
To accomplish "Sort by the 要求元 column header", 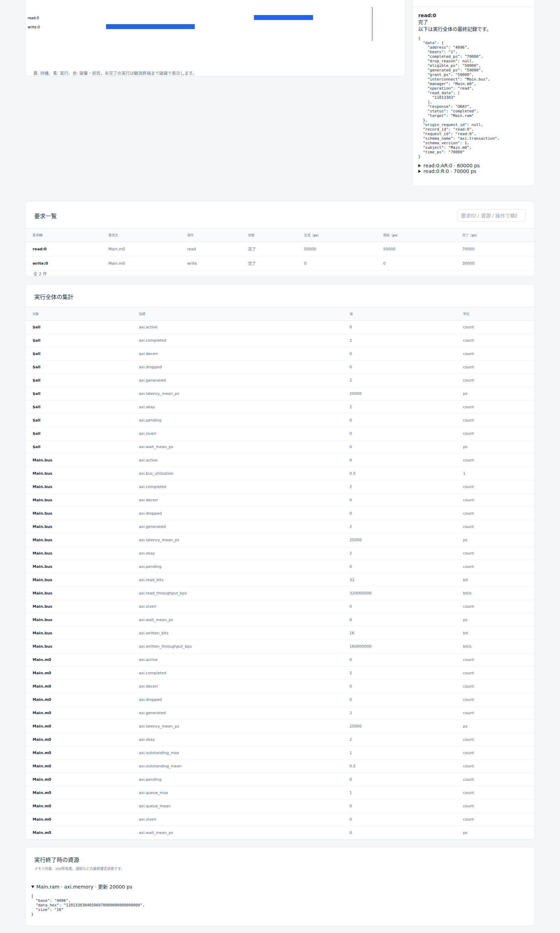I will coord(113,235).
